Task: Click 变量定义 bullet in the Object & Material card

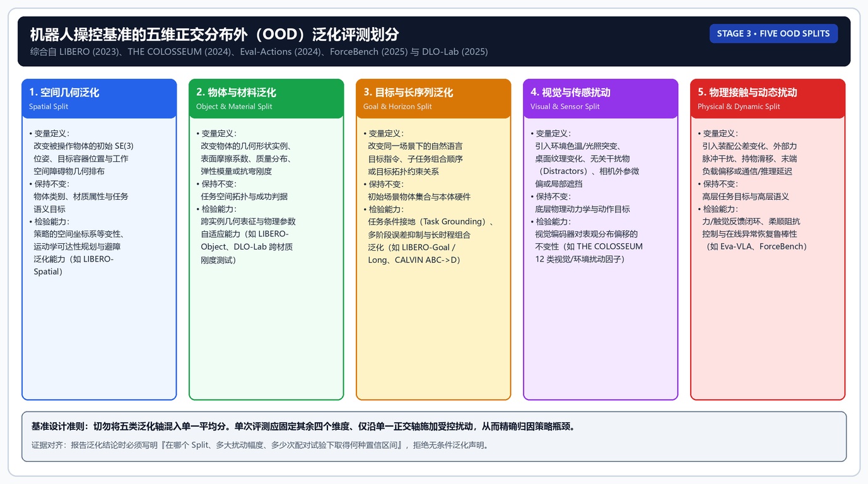Action: (x=216, y=134)
